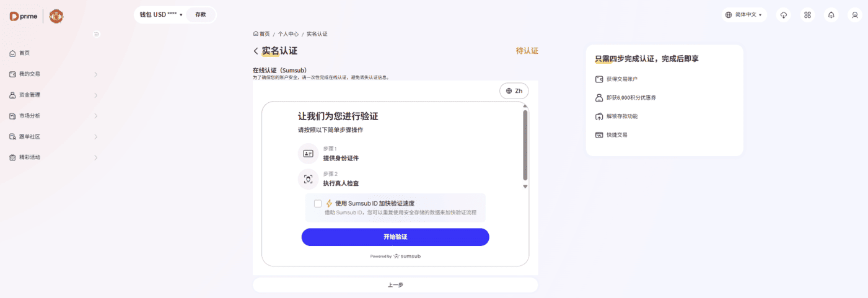Select 首页 in the sidebar
The image size is (868, 298).
tap(25, 53)
